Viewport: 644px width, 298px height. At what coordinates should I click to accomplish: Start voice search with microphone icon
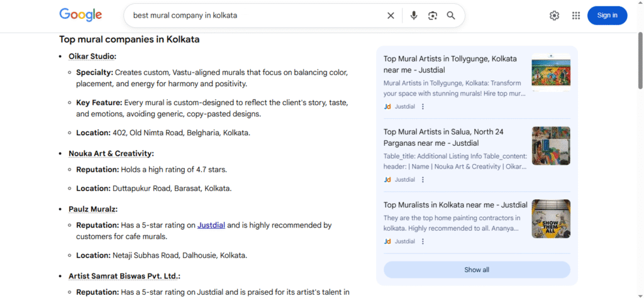coord(414,16)
